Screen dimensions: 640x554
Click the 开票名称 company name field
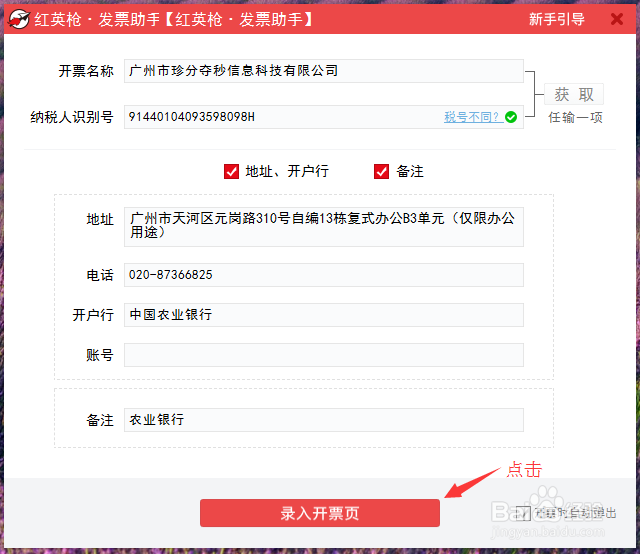[324, 71]
